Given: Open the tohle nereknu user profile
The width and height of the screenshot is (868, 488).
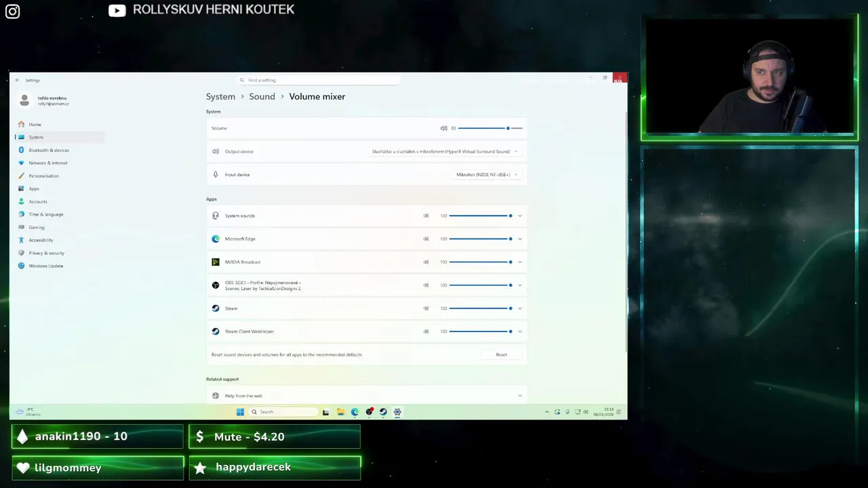Looking at the screenshot, I should [44, 100].
